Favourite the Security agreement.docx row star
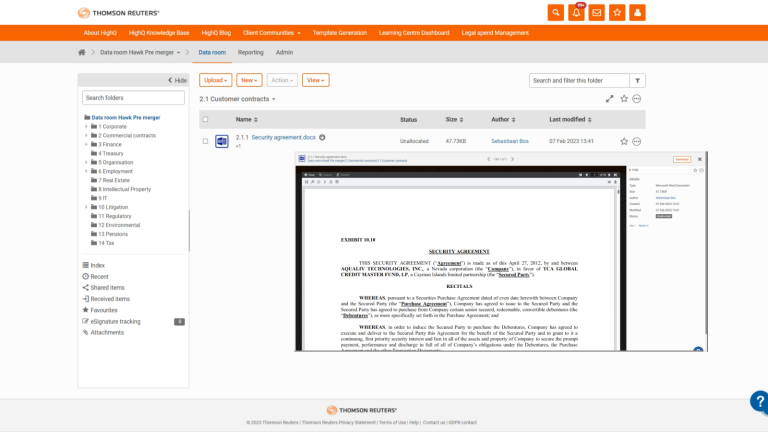768x432 pixels. 624,142
